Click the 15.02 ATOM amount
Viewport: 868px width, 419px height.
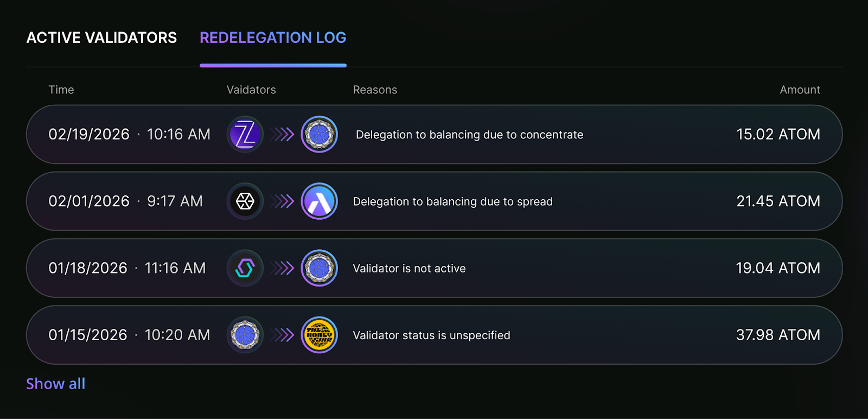[778, 134]
